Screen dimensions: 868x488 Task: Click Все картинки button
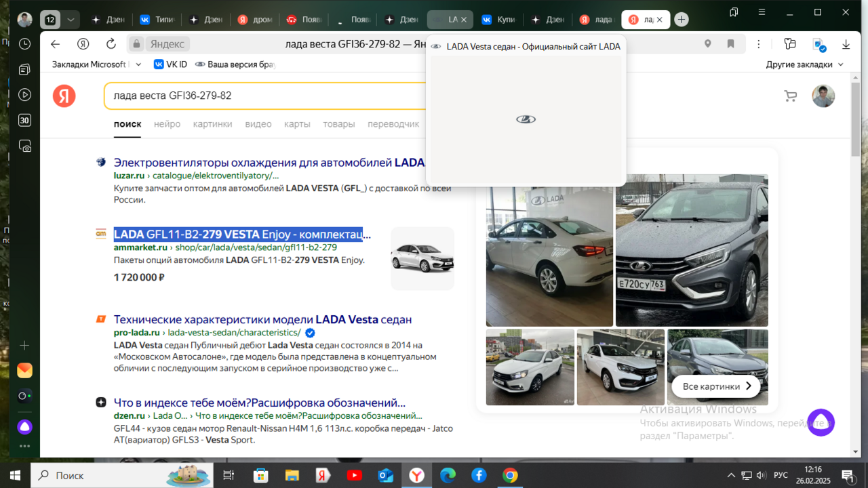click(715, 386)
